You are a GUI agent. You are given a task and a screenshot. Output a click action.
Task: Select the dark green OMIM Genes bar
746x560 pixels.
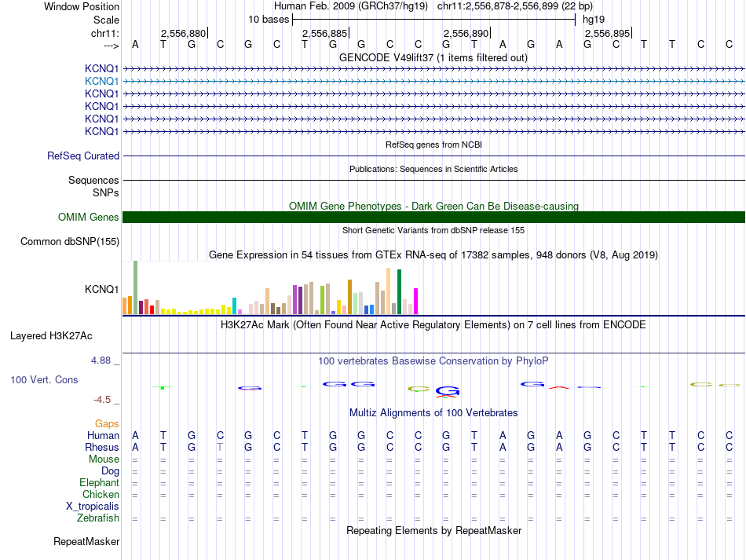433,218
